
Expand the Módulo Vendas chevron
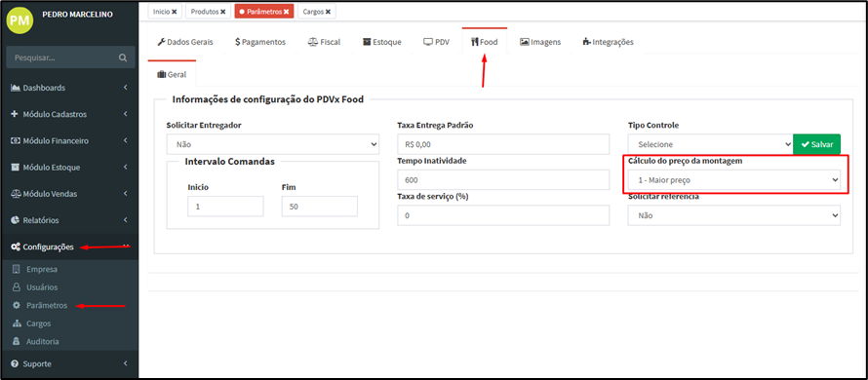[126, 194]
